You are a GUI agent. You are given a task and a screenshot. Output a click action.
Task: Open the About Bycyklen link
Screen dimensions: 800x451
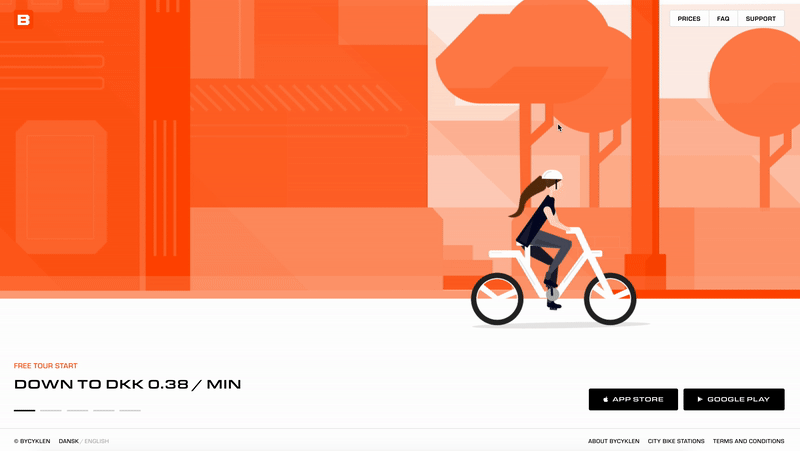[x=613, y=441]
